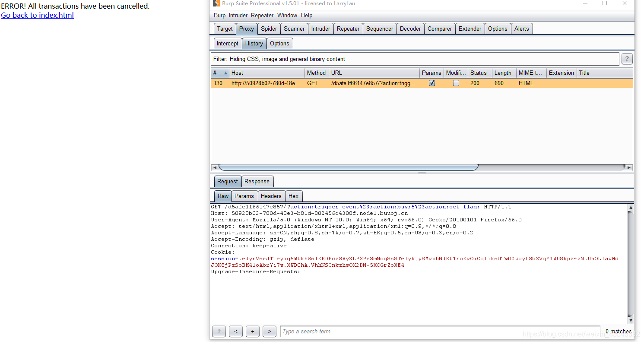Click up arrow of request vertical scrollbar

[631, 208]
